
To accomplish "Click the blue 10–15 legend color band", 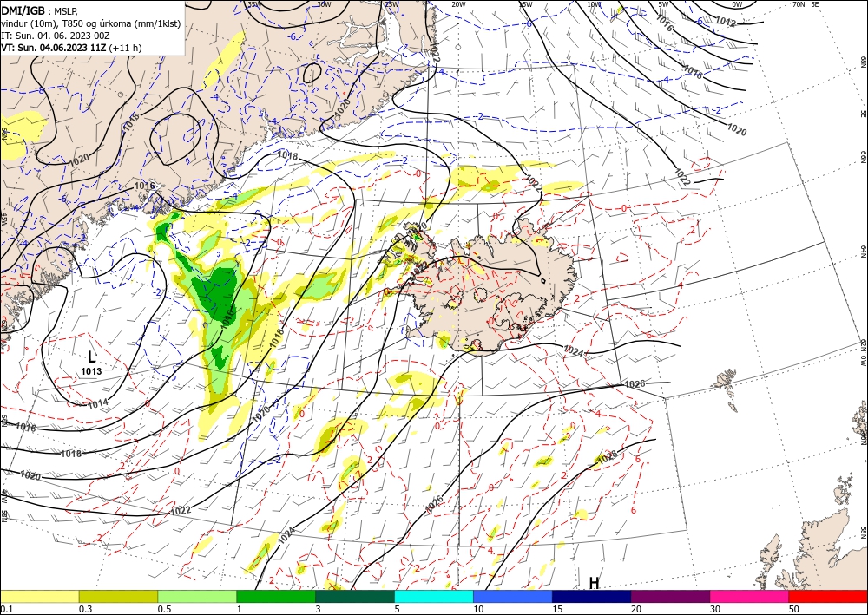I will tap(513, 596).
